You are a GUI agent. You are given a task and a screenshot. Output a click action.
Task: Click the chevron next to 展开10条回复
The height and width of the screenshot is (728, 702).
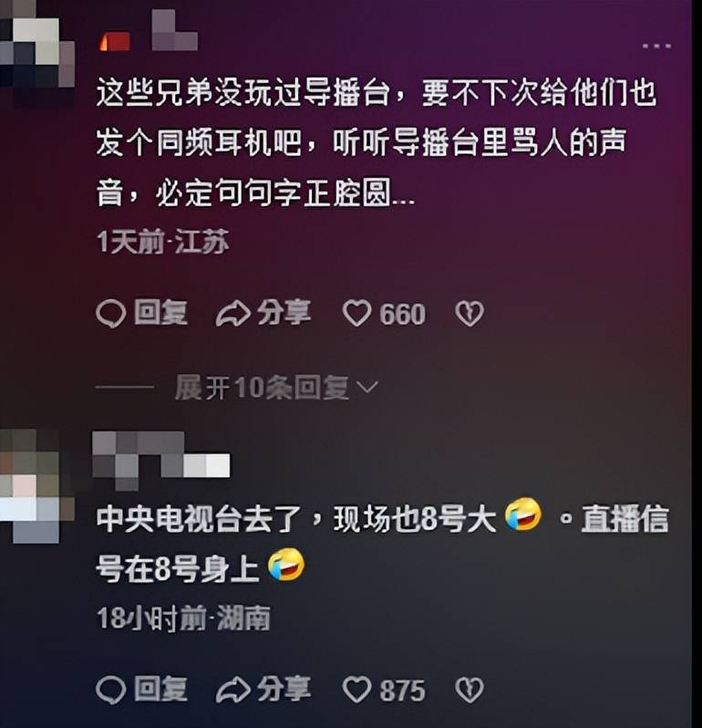pos(369,387)
